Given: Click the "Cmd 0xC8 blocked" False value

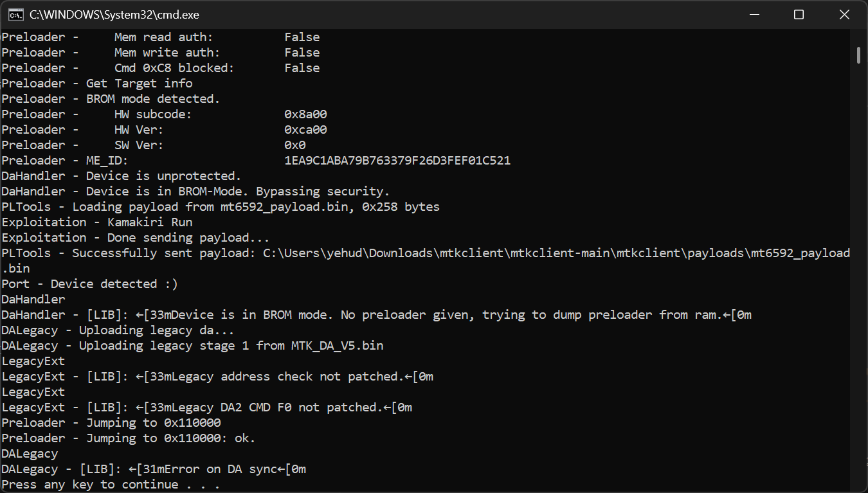Looking at the screenshot, I should click(x=302, y=68).
